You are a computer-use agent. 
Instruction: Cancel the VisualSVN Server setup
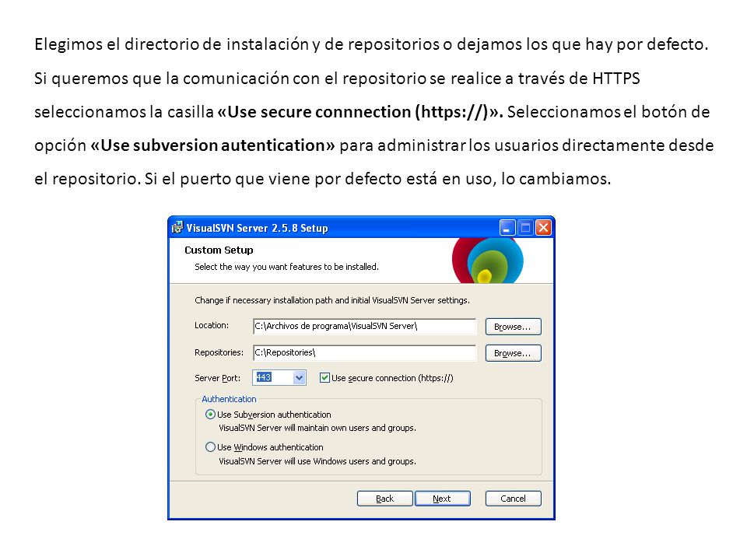(x=513, y=499)
